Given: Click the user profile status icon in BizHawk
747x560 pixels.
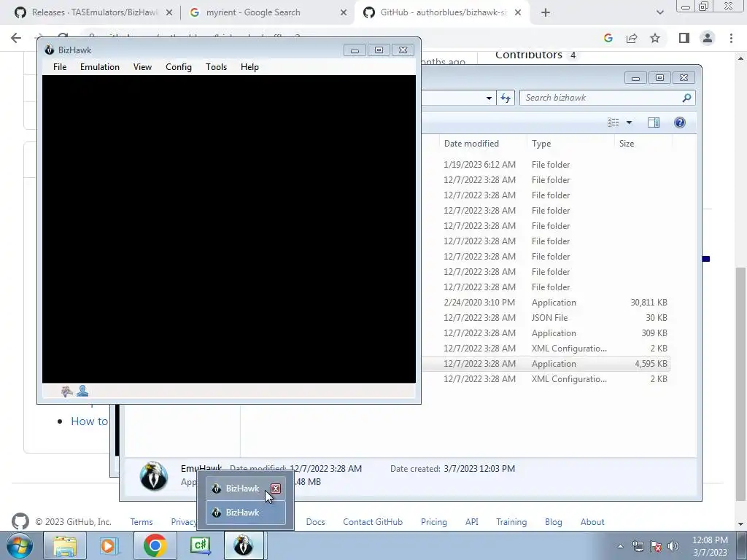Looking at the screenshot, I should [x=82, y=391].
